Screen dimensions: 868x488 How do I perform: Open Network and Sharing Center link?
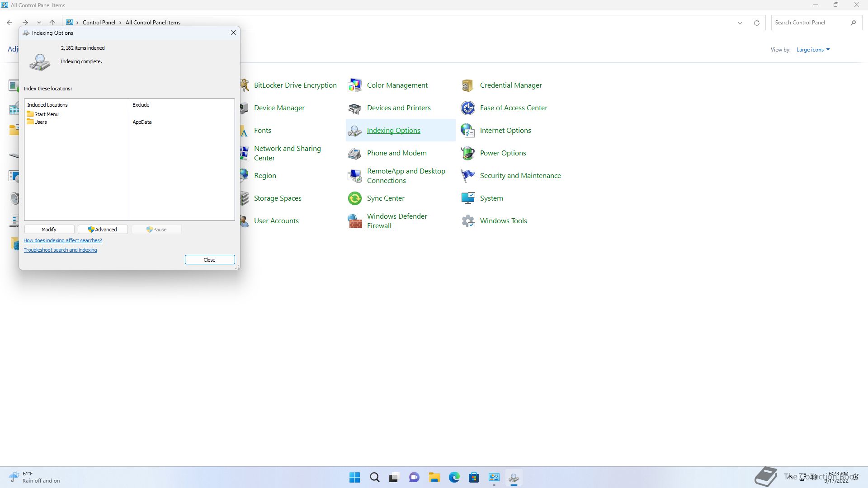coord(288,153)
